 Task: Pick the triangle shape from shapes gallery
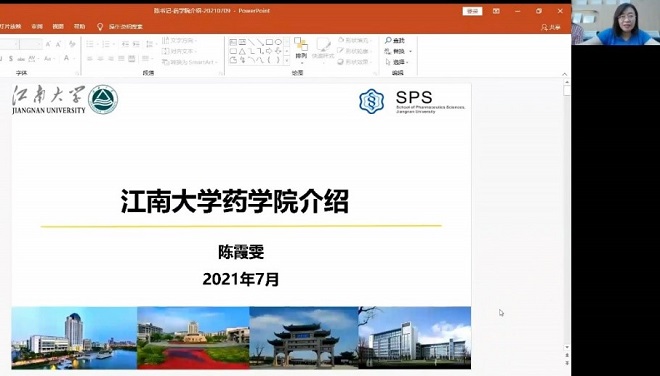click(242, 51)
